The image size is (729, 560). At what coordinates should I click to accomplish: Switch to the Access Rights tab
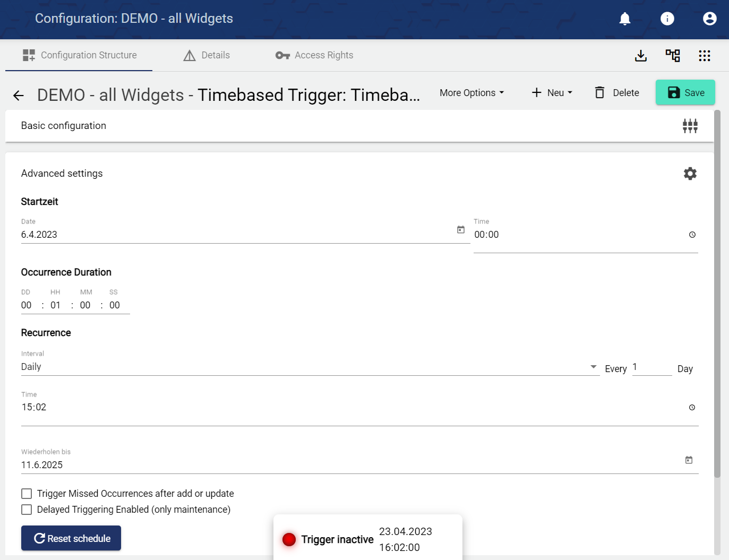314,55
